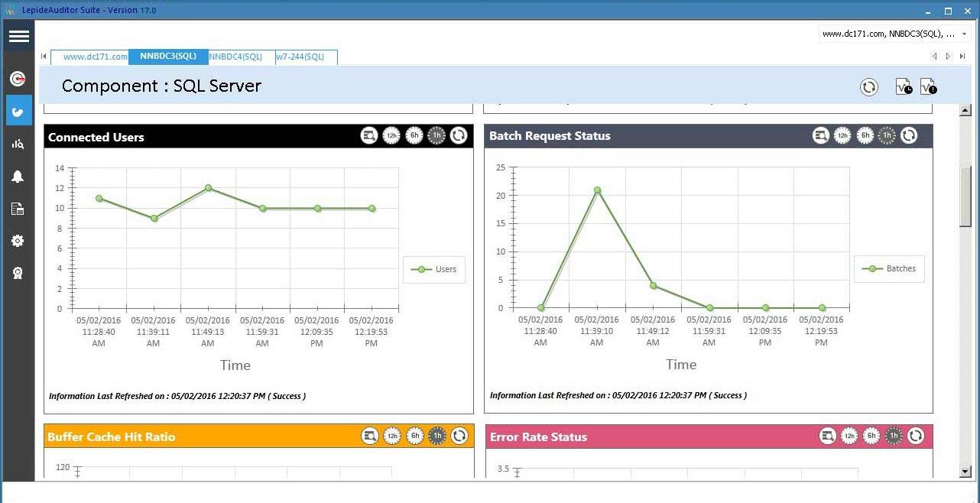
Task: Set Connected Users range to 12h
Action: pos(391,136)
